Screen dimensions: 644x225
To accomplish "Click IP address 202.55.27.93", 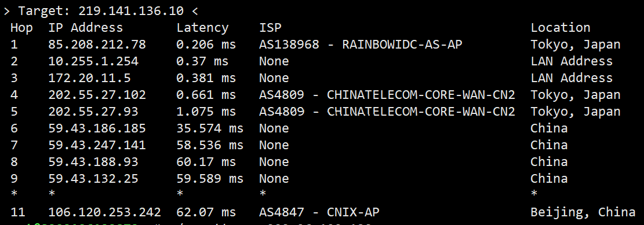I will pyautogui.click(x=93, y=112).
